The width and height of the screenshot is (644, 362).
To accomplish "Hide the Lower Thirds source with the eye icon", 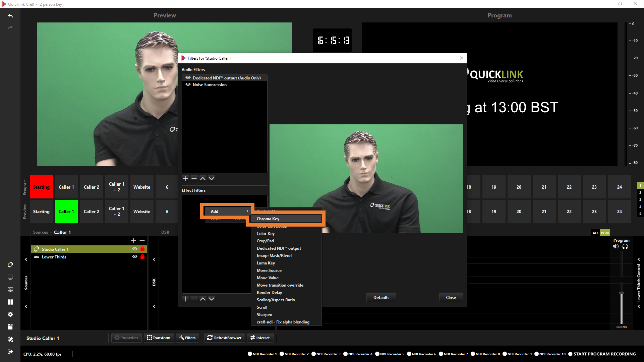I will pyautogui.click(x=135, y=257).
